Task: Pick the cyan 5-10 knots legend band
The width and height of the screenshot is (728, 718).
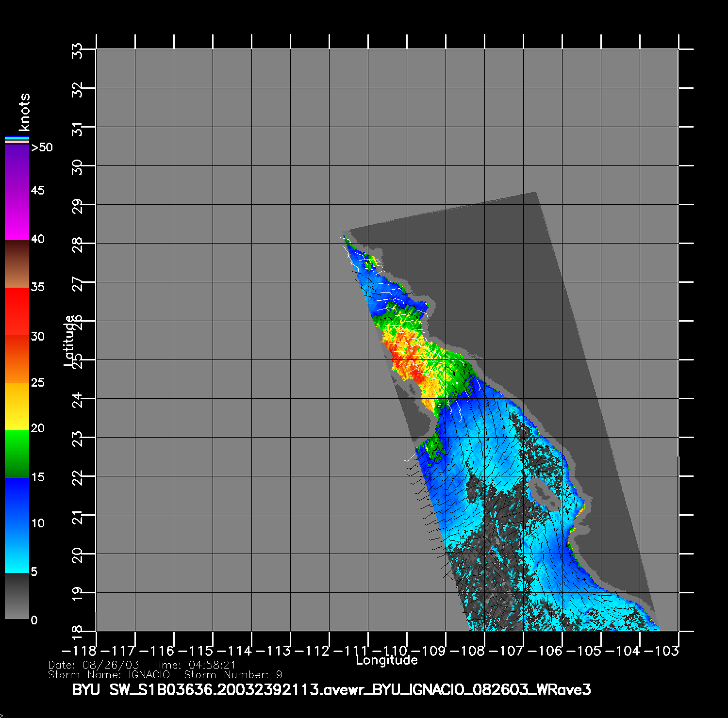Action: tap(17, 548)
